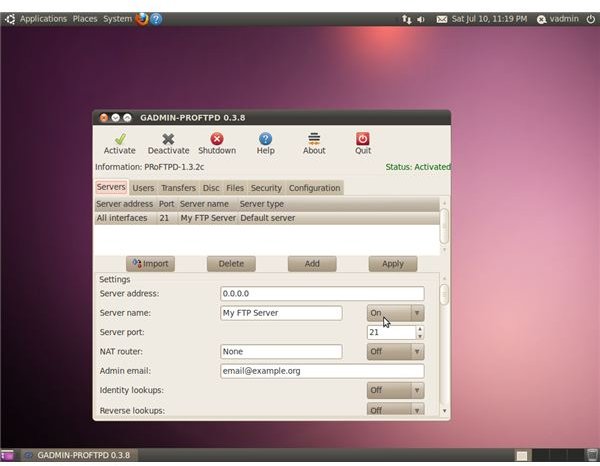Open the About toolbar button
Image resolution: width=600 pixels, height=466 pixels.
point(314,144)
